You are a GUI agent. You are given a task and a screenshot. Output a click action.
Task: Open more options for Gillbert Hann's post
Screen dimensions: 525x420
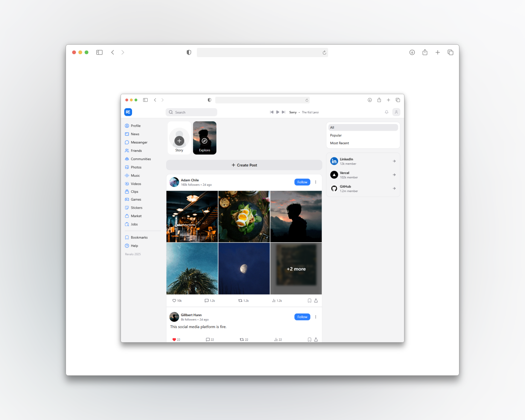coord(316,317)
